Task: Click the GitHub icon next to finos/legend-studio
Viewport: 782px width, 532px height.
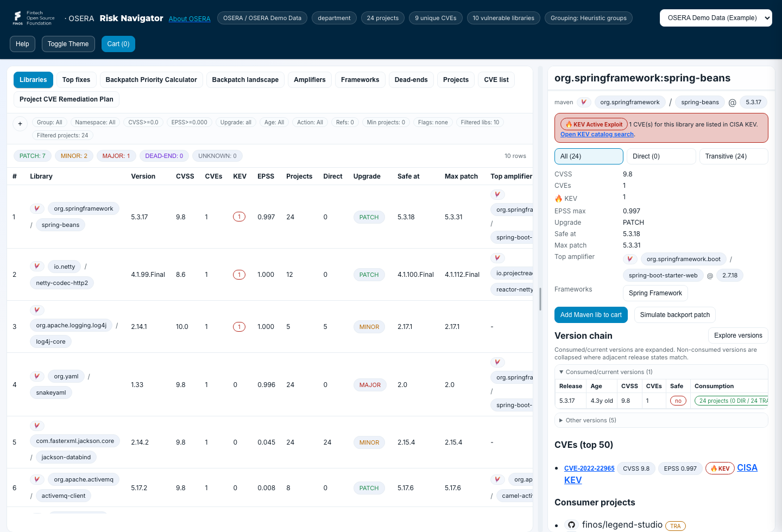Action: 571,525
